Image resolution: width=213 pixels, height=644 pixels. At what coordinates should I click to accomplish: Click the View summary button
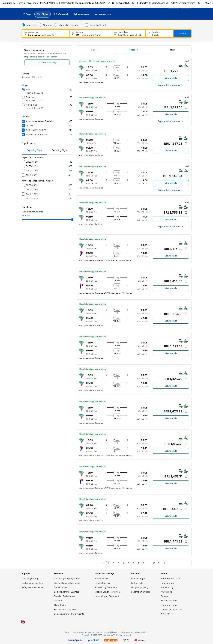point(47,63)
